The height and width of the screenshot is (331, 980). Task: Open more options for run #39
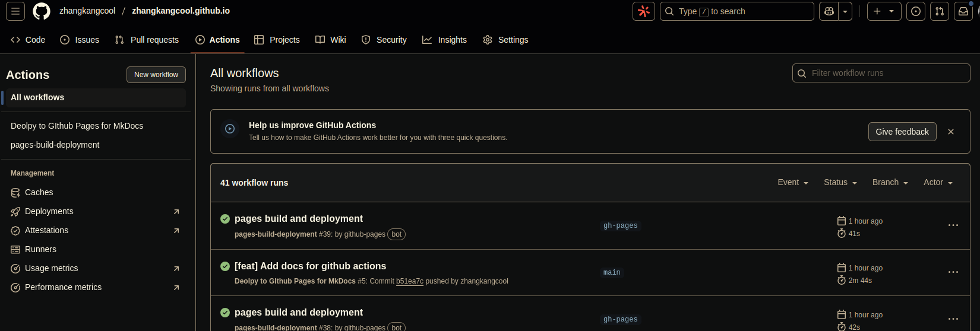click(953, 225)
